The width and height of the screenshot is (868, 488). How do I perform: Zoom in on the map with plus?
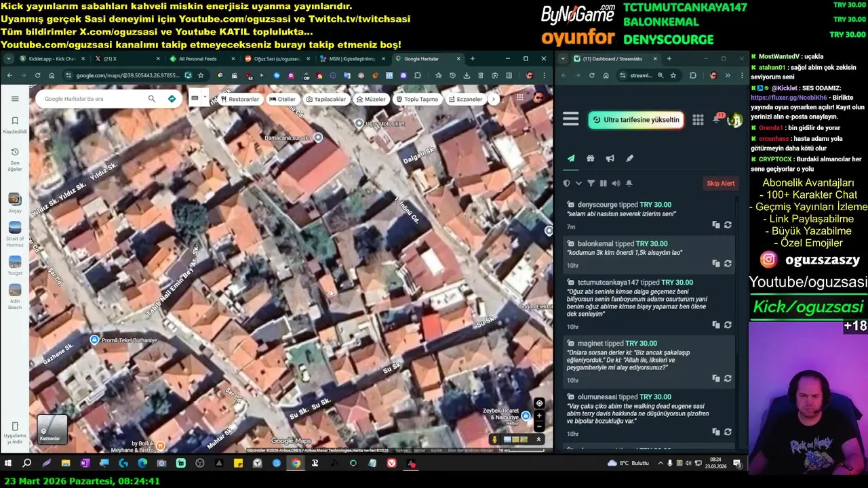click(539, 415)
